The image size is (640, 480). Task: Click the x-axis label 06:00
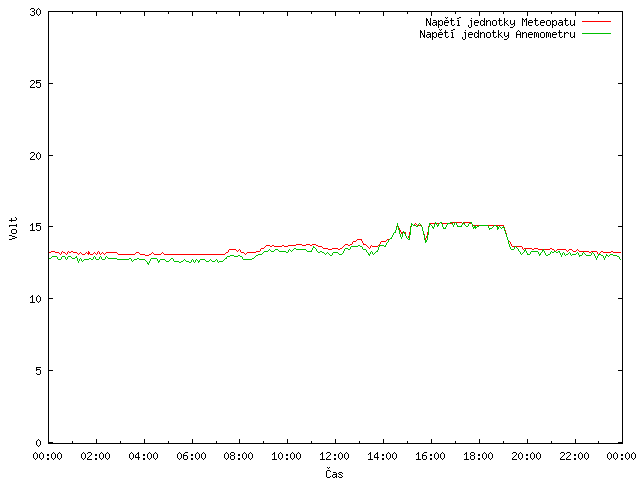point(191,456)
